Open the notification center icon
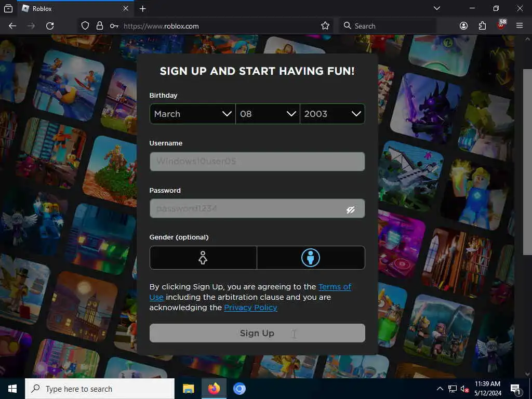The height and width of the screenshot is (399, 532). click(x=516, y=389)
